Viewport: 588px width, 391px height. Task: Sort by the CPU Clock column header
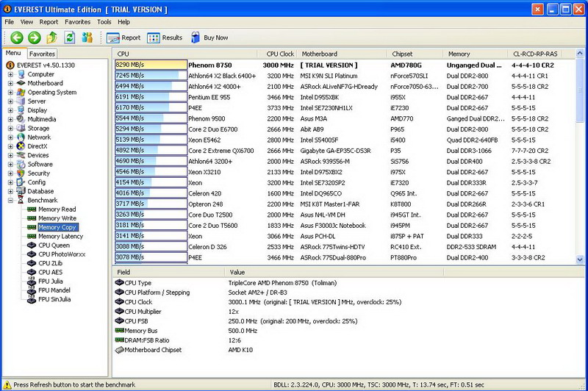(x=277, y=54)
